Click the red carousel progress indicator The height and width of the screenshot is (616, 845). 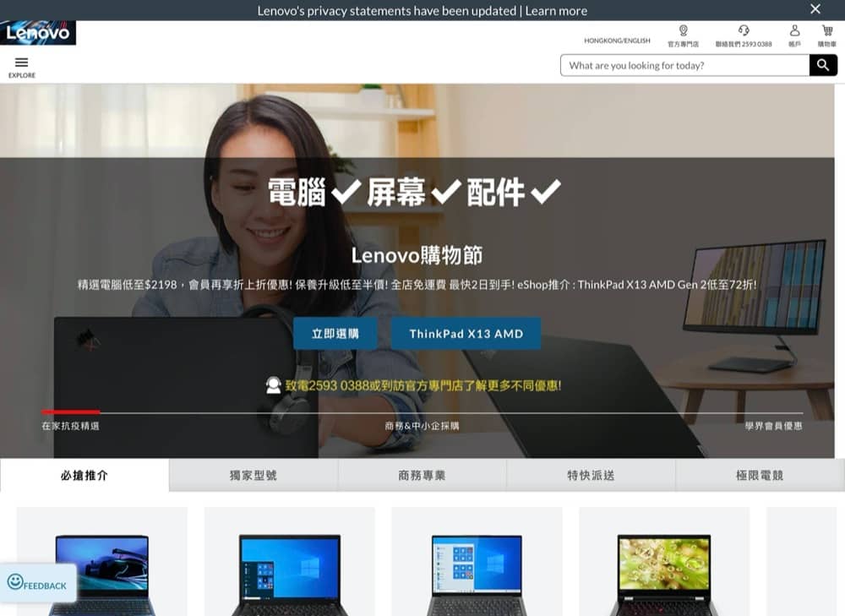[71, 412]
